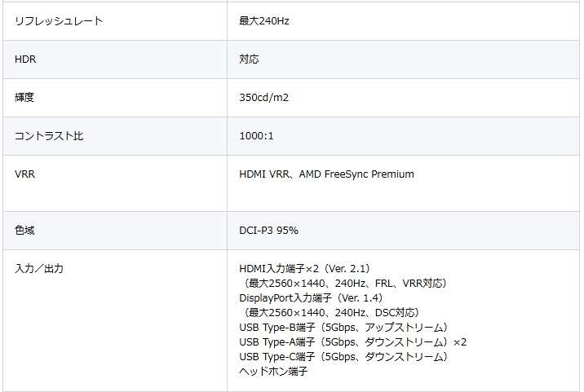
Task: Click the USB Type-B端子 upstream line
Action: 343,328
